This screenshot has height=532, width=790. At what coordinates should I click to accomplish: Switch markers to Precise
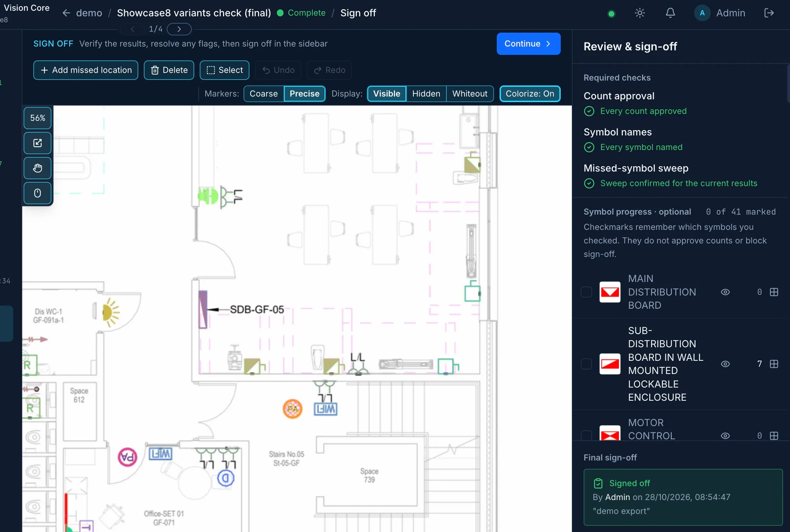pos(304,94)
